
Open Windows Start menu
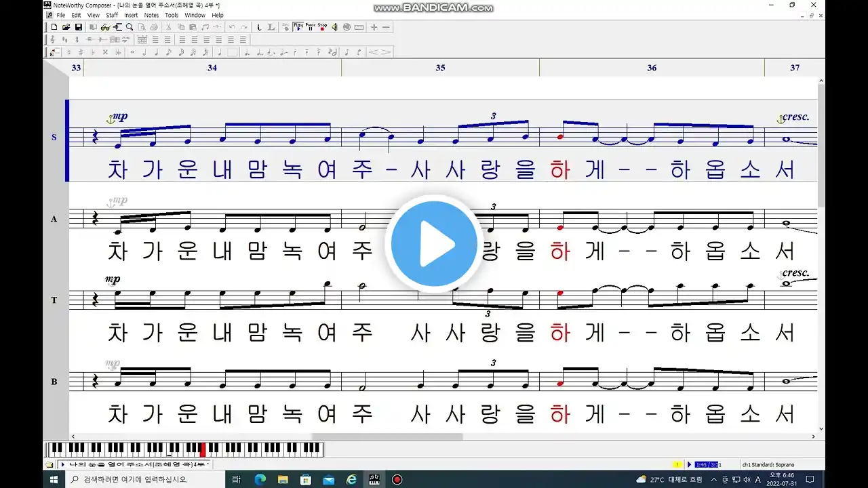coord(54,479)
